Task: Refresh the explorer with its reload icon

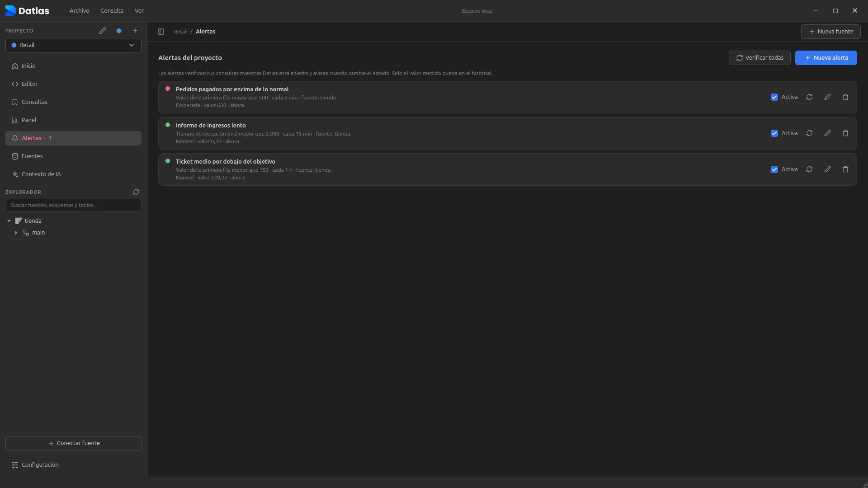Action: pos(136,192)
